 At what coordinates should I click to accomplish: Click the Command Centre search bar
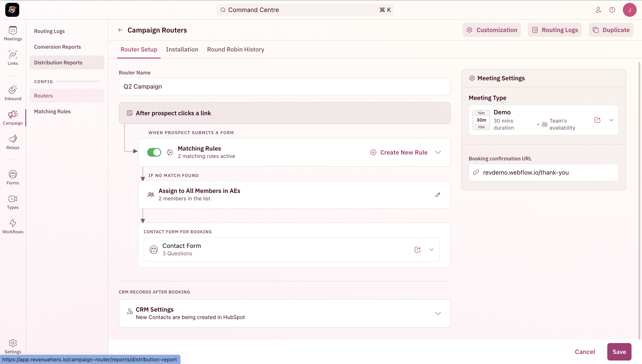305,10
